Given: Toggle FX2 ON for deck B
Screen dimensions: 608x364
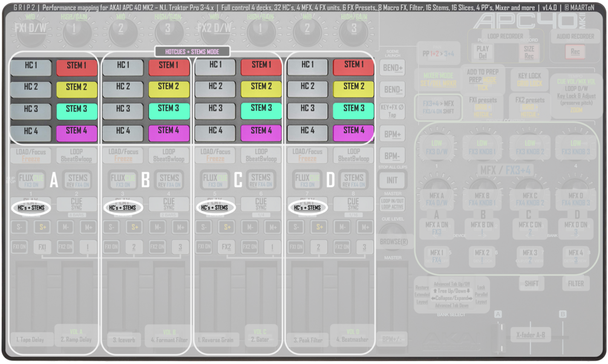Looking at the screenshot, I should coord(157,247).
